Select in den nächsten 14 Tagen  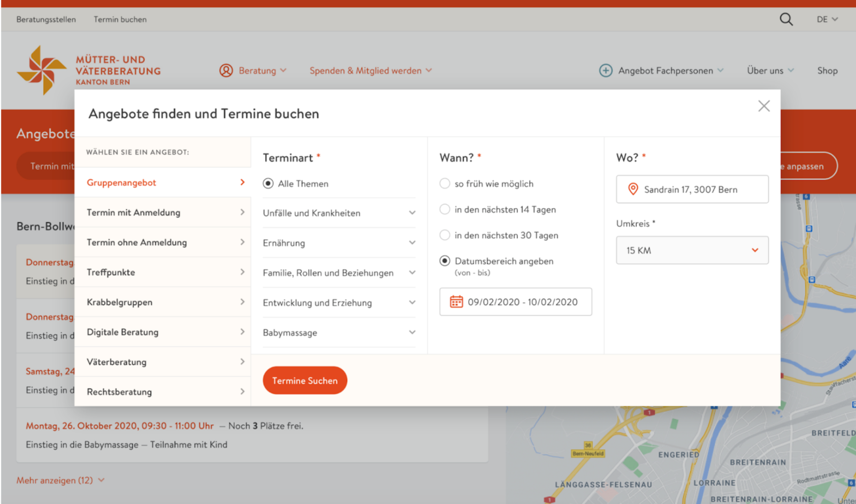445,209
